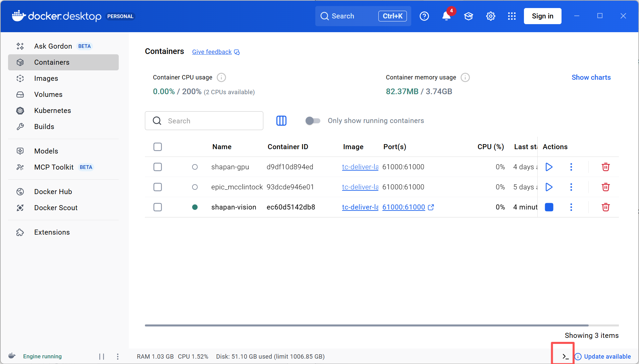Screen dimensions: 639x364
Task: Open status bar options menu near Engine running
Action: pos(117,356)
